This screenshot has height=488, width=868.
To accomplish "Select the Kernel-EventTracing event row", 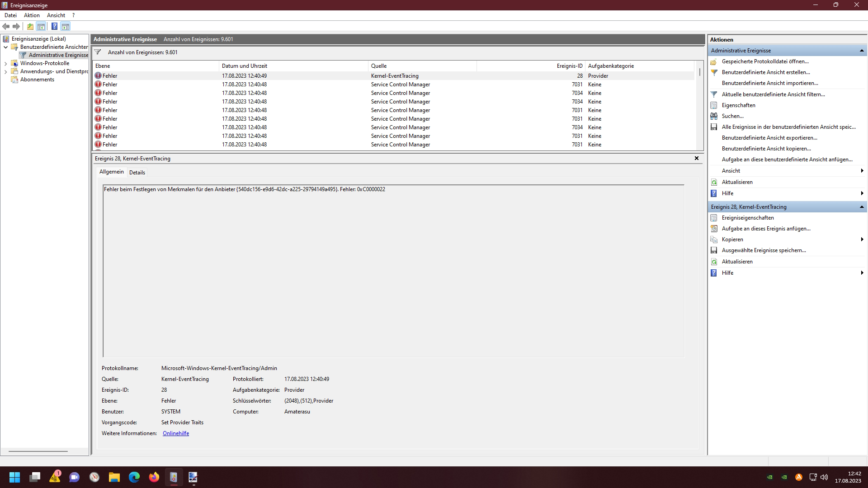I will (393, 76).
